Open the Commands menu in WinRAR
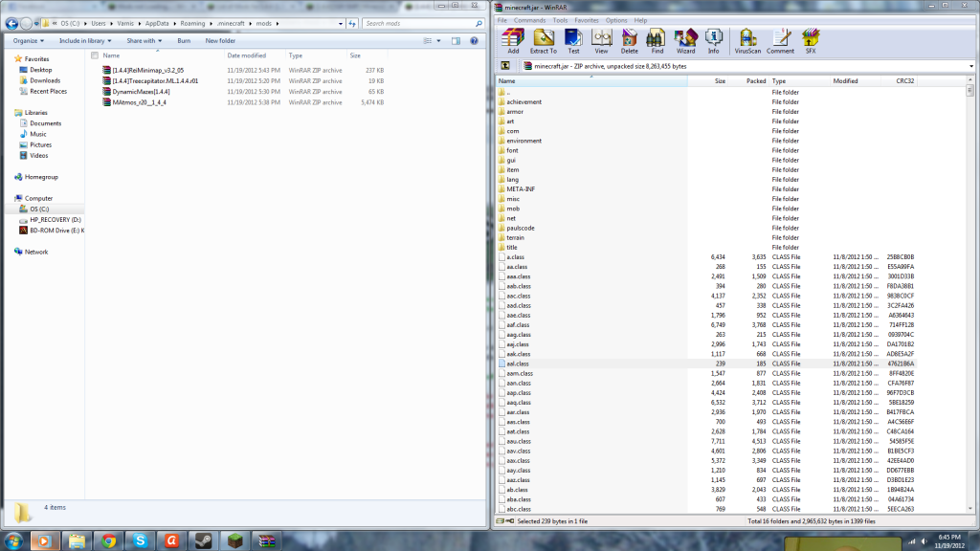 tap(529, 20)
